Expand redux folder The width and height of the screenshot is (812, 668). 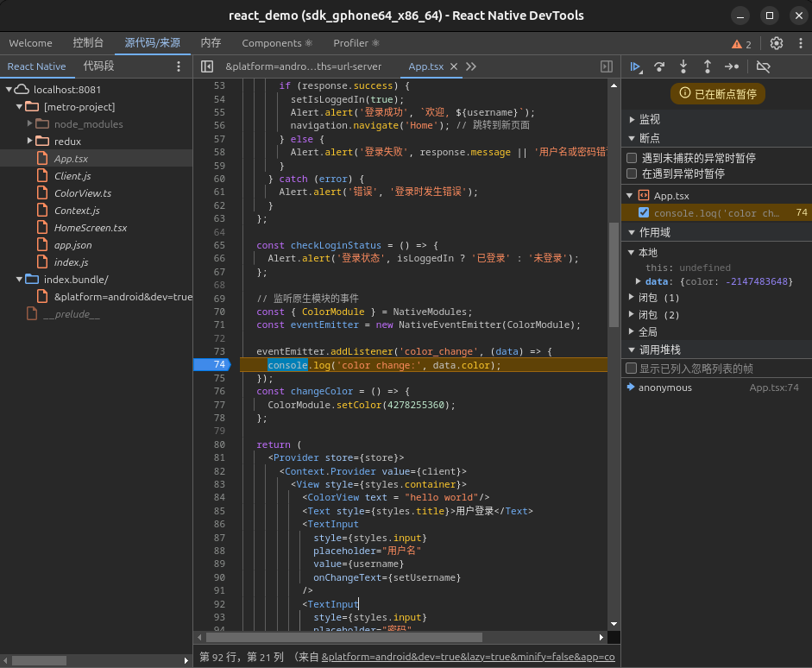pyautogui.click(x=29, y=141)
